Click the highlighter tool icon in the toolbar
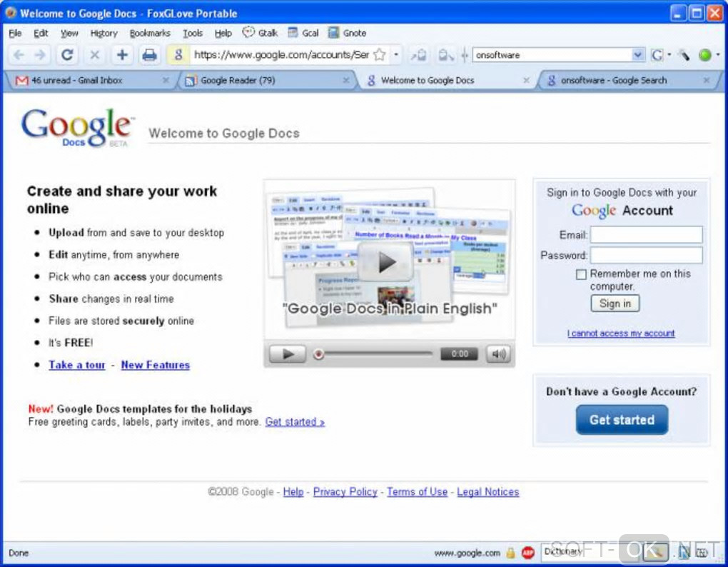Screen dimensions: 728x567 tap(684, 55)
